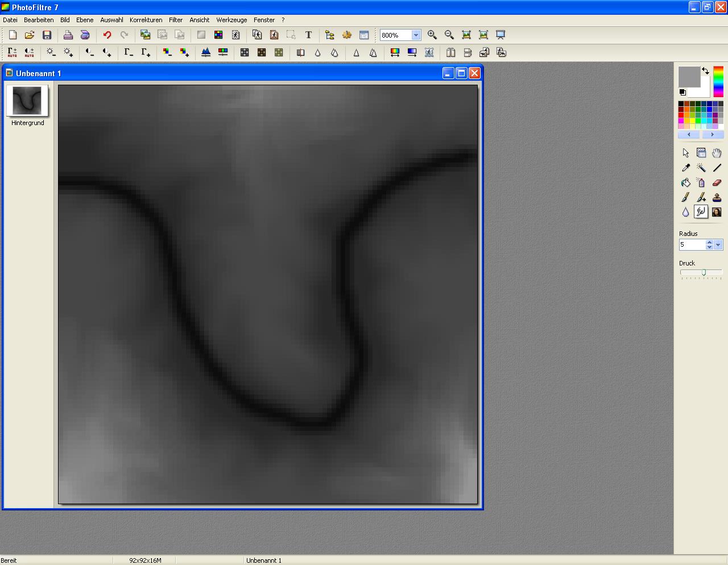The width and height of the screenshot is (728, 565).
Task: Activate the Spray can tool
Action: click(701, 183)
